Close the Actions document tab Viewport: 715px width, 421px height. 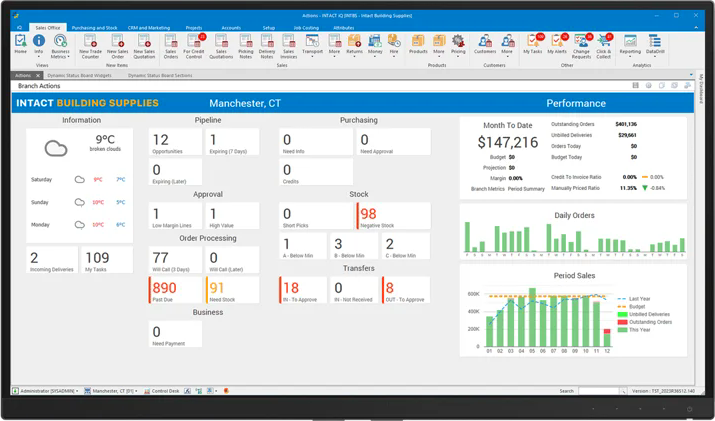pyautogui.click(x=38, y=75)
